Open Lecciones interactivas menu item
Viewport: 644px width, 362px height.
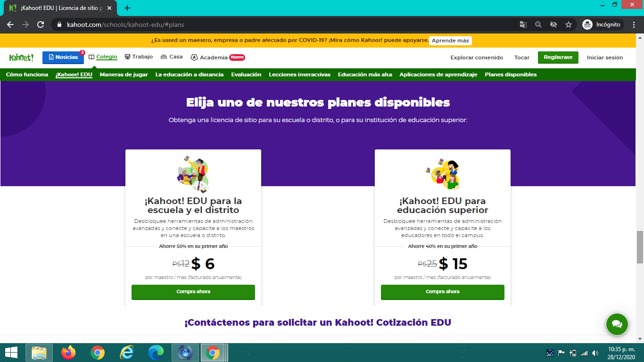pos(299,74)
